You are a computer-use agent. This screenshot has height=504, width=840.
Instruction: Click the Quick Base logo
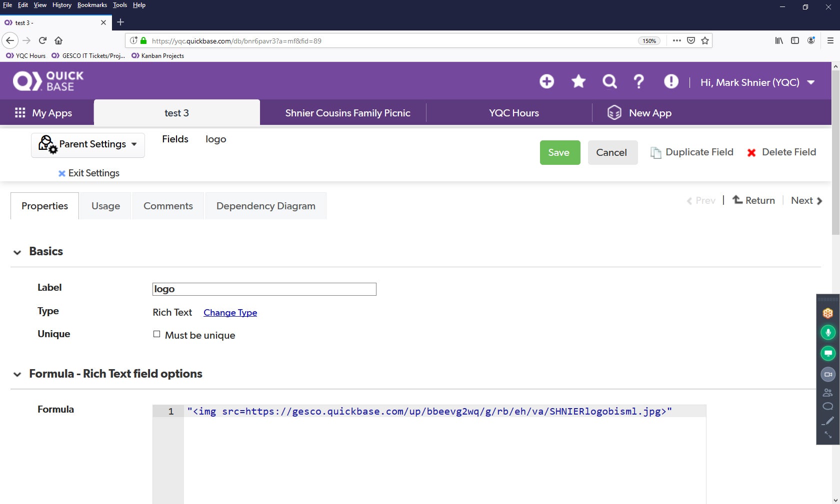click(x=48, y=81)
